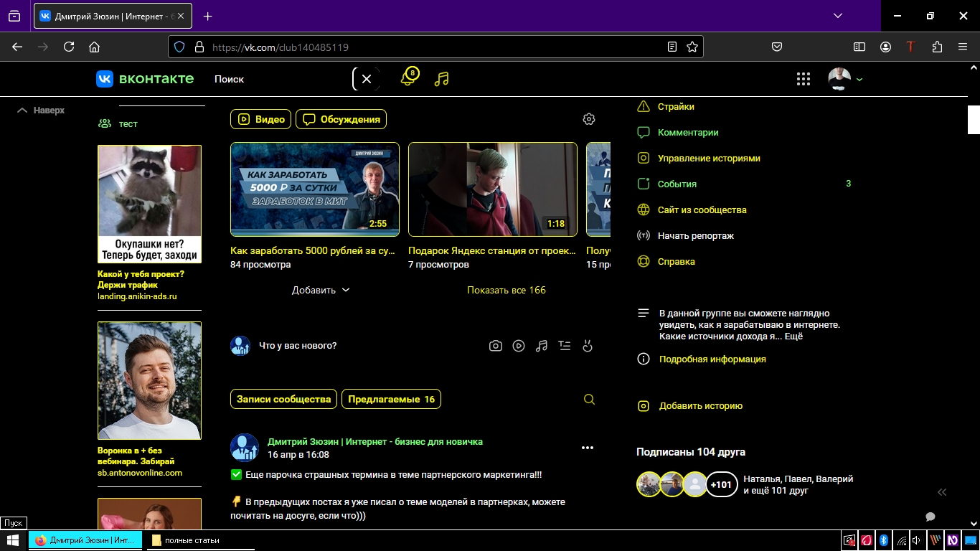Viewport: 980px width, 551px height.
Task: Open raccoon ad image
Action: (x=149, y=204)
